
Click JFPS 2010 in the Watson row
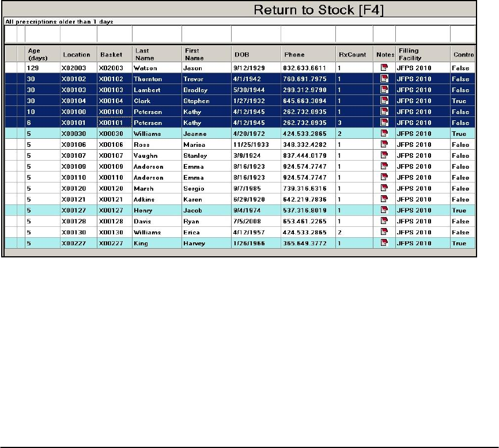coord(423,68)
